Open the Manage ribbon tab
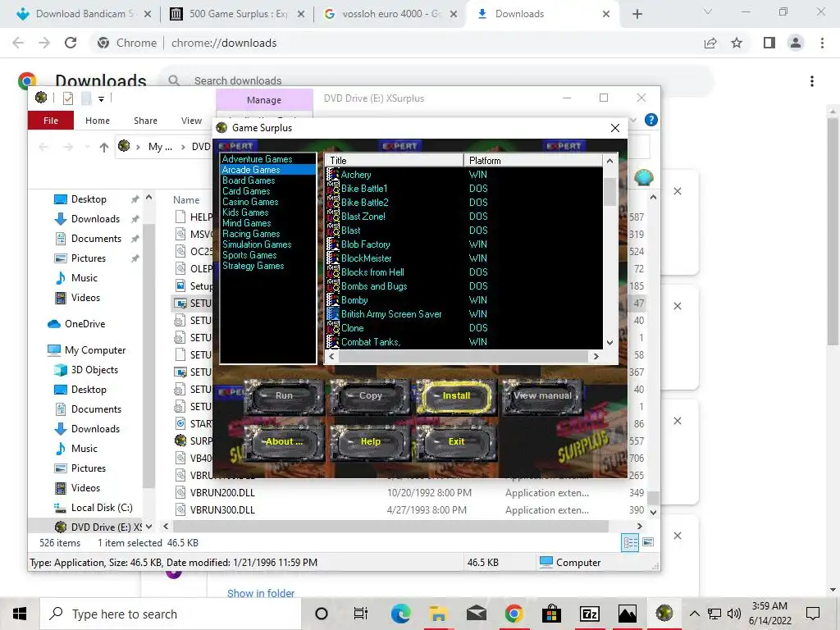Viewport: 840px width, 630px height. click(x=264, y=100)
